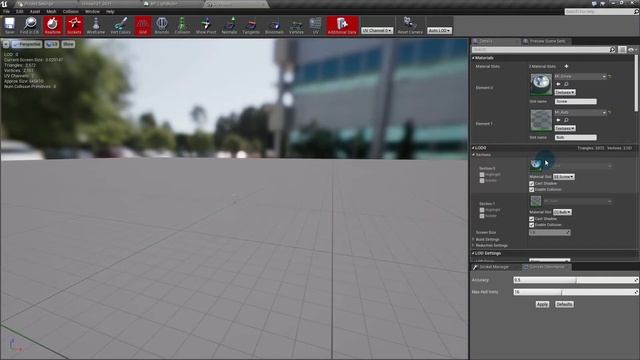Viewport: 640px width, 360px height.
Task: Use selected asset arrow for Element 0
Action: point(558,84)
